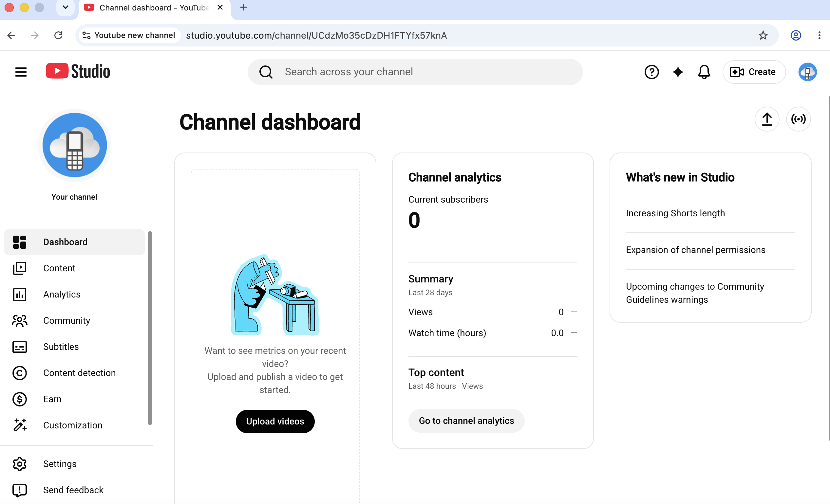
Task: Select Dashboard in the sidebar
Action: click(74, 242)
